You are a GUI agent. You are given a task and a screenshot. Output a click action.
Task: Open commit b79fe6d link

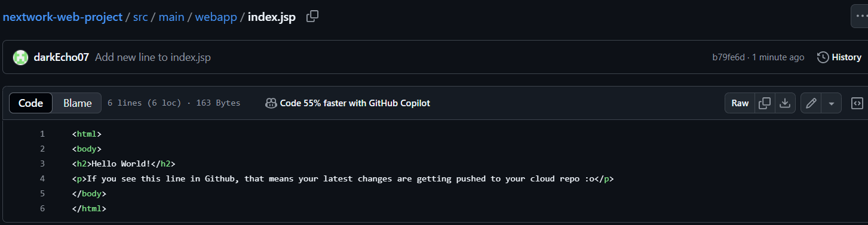click(728, 57)
